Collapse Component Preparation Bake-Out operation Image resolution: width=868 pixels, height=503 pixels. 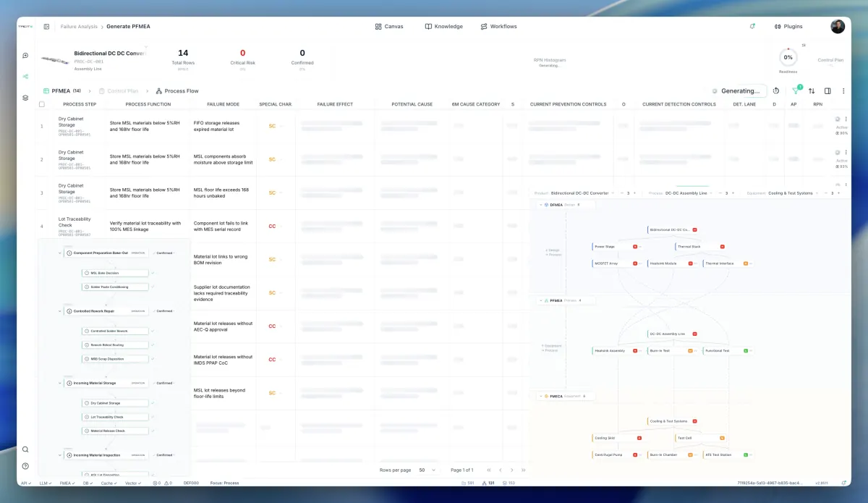[x=60, y=253]
